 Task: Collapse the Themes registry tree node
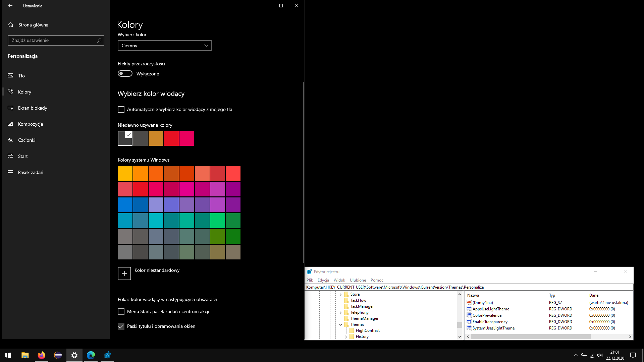[340, 324]
